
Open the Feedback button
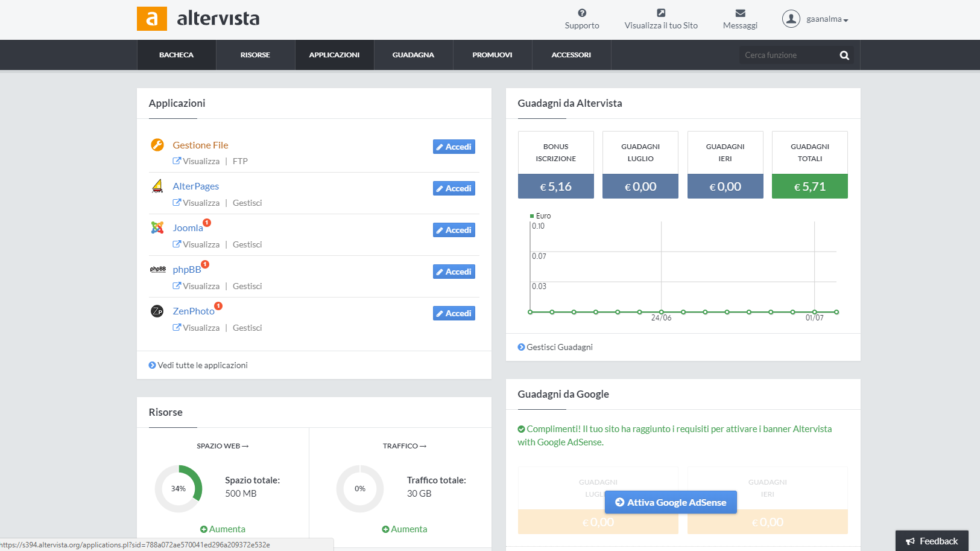coord(932,541)
